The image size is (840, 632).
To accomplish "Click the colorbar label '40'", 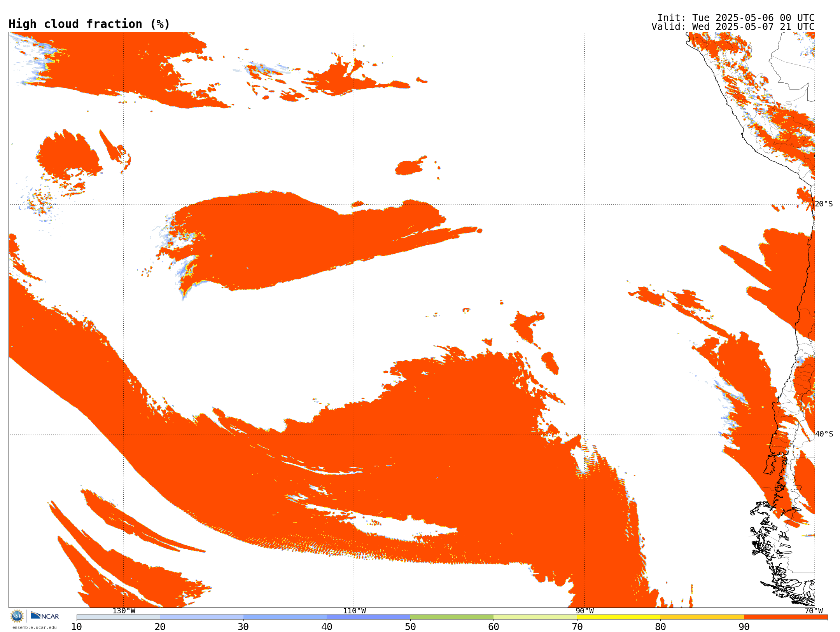I will (x=327, y=627).
